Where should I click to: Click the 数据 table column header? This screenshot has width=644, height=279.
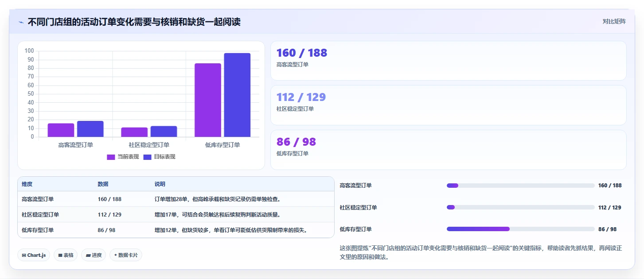coord(103,184)
